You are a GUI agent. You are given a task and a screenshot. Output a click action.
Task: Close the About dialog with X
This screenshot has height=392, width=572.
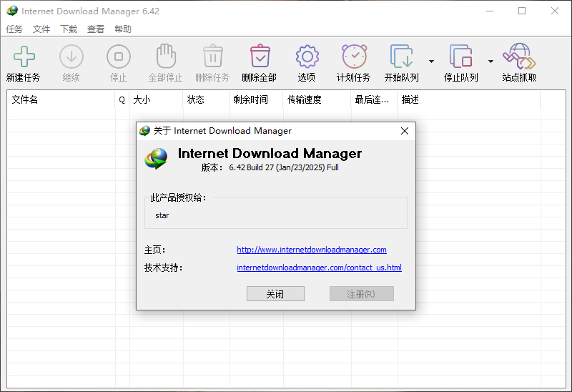(405, 131)
